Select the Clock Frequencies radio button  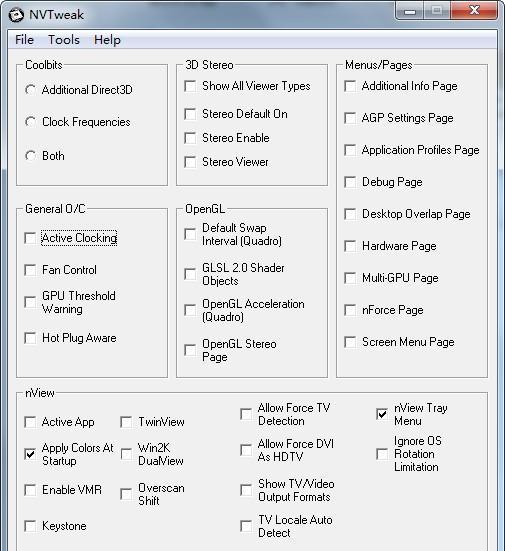[x=30, y=122]
